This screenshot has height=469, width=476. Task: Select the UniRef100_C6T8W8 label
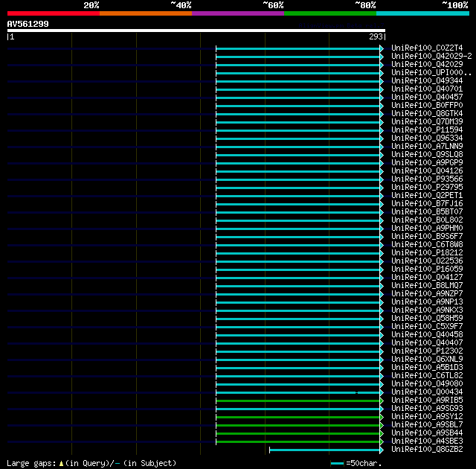click(x=427, y=245)
